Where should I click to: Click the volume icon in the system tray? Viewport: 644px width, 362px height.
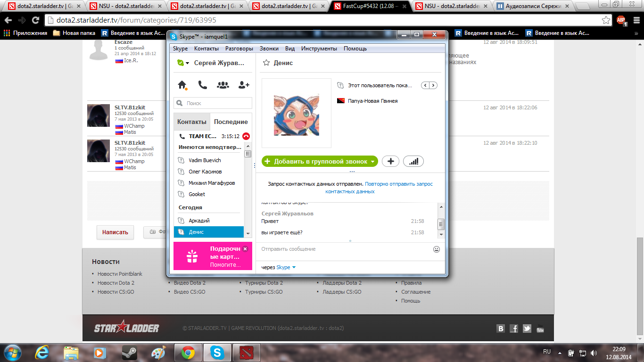[594, 353]
